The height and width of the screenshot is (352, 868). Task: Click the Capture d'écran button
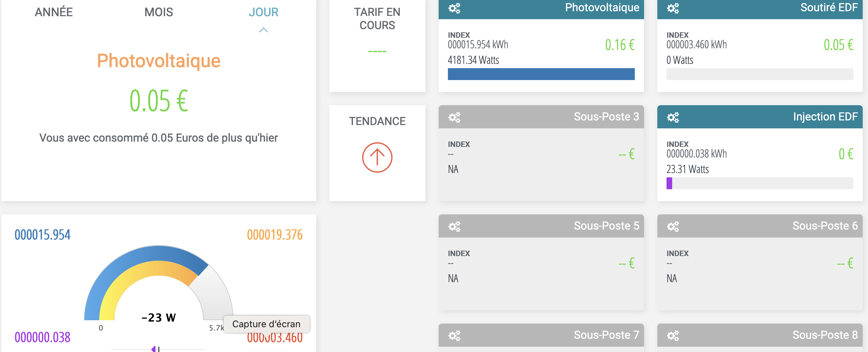266,324
